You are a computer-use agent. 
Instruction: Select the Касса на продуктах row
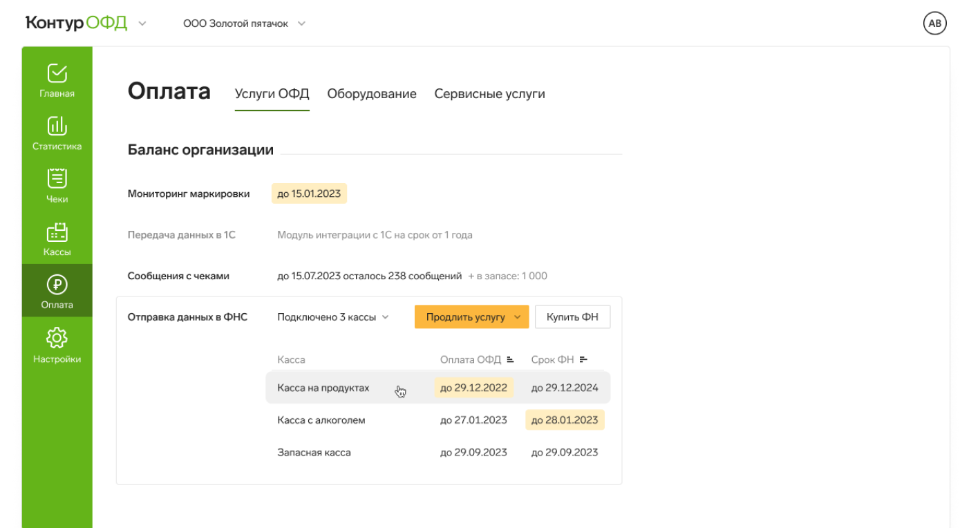437,388
